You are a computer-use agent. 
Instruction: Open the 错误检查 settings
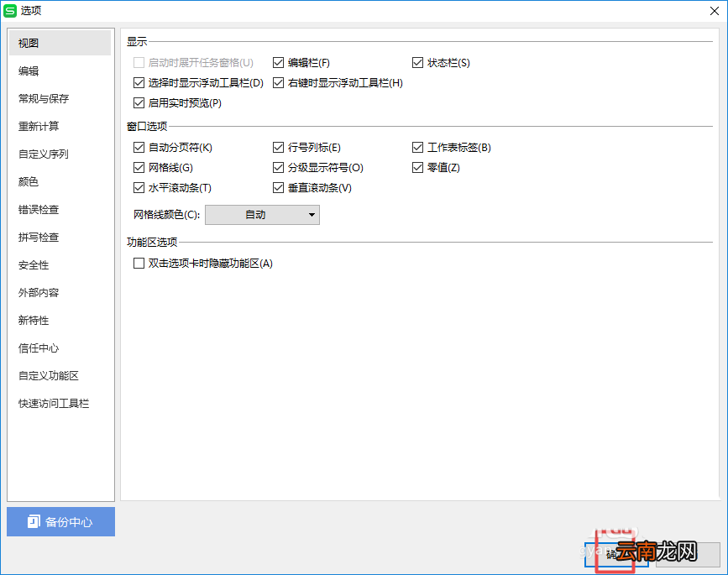(x=60, y=209)
